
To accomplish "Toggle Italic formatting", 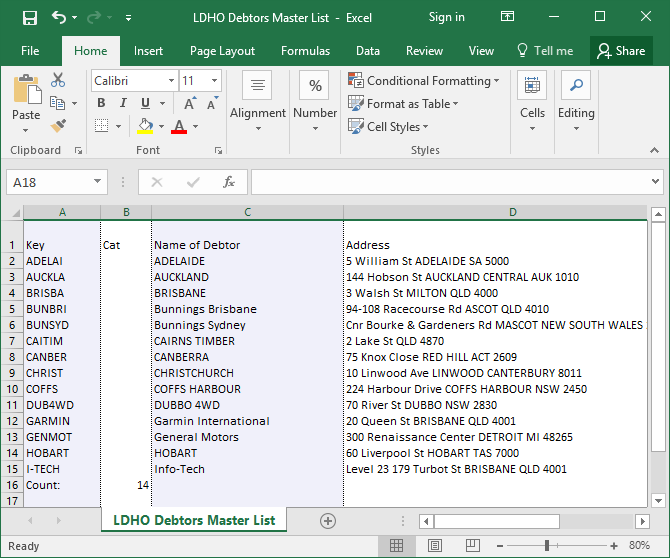I will click(123, 103).
